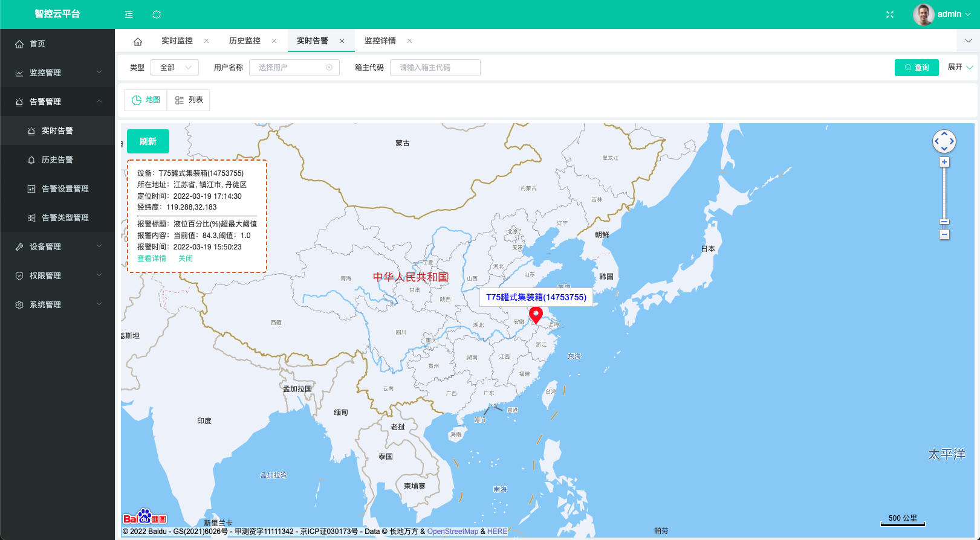Expand the 展开 filter options

point(960,67)
